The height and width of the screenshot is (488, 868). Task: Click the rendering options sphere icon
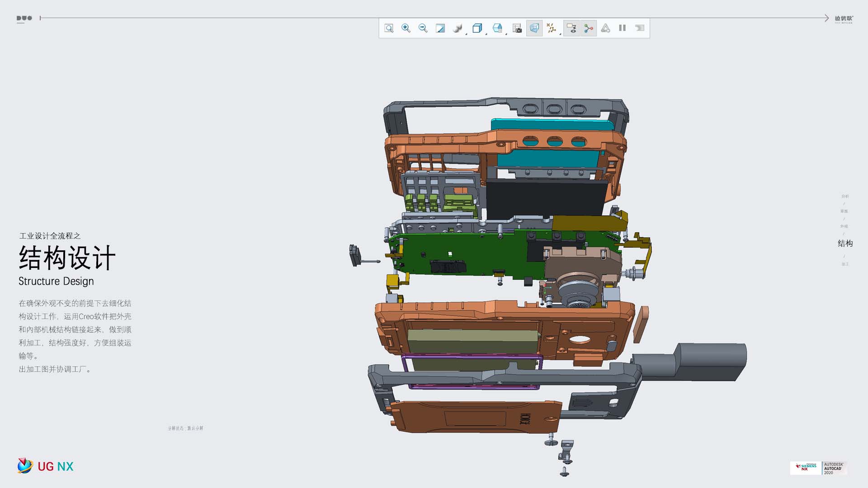click(457, 28)
